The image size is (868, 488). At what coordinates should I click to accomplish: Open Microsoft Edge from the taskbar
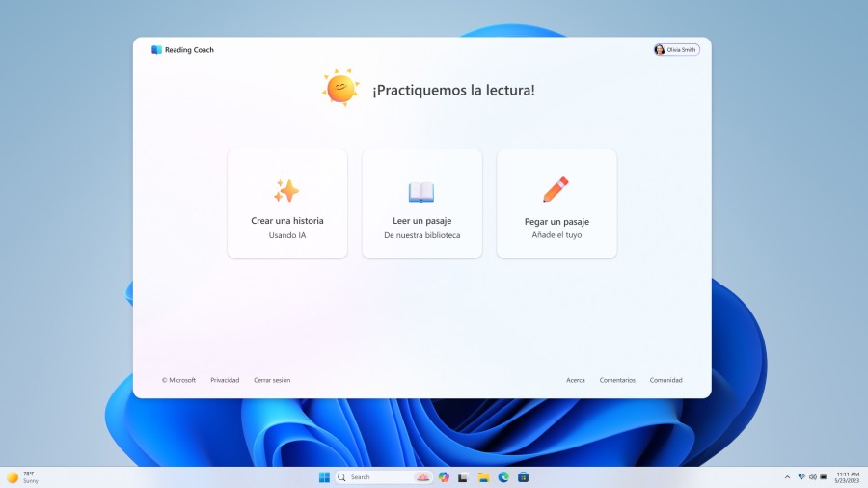click(503, 477)
